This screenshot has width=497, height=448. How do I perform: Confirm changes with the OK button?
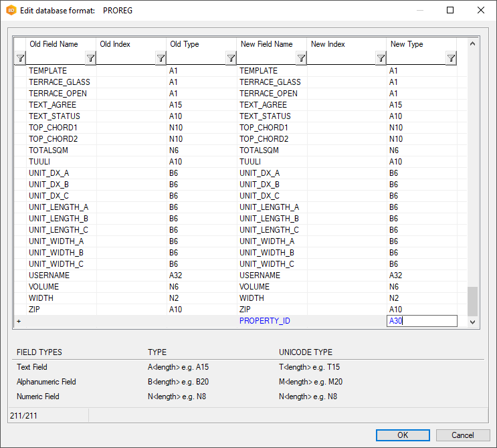[403, 435]
